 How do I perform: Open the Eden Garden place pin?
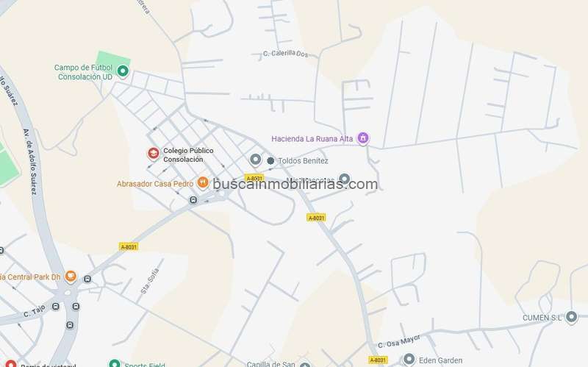[x=409, y=360]
